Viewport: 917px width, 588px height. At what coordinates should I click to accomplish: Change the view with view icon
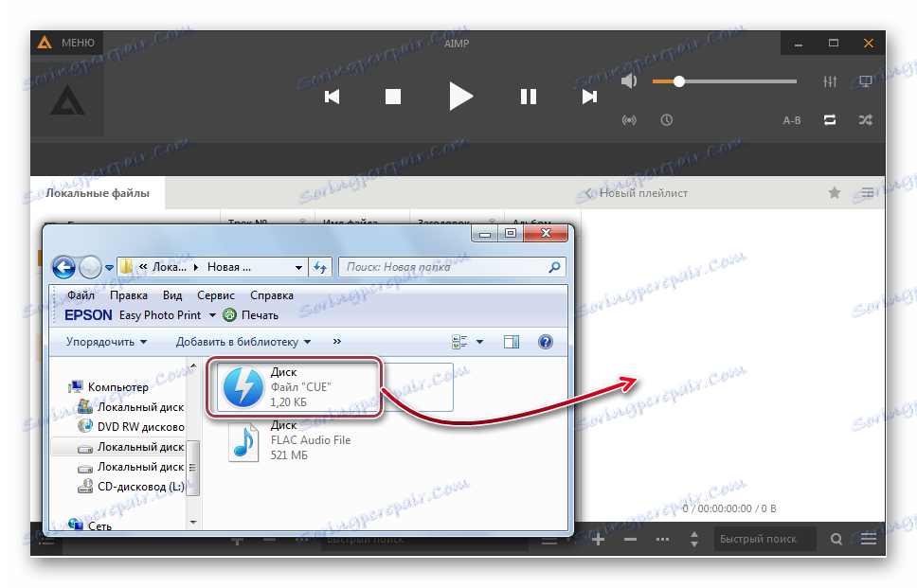coord(459,342)
